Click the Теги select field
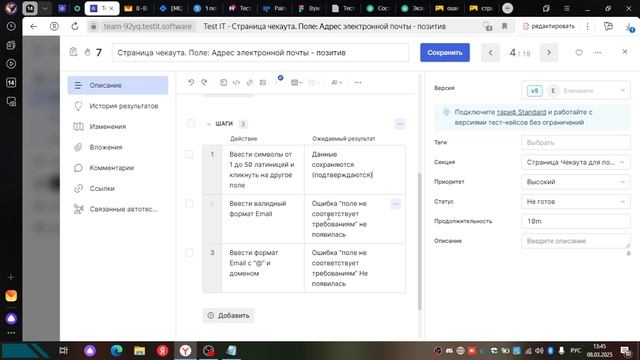The height and width of the screenshot is (360, 640). 576,142
